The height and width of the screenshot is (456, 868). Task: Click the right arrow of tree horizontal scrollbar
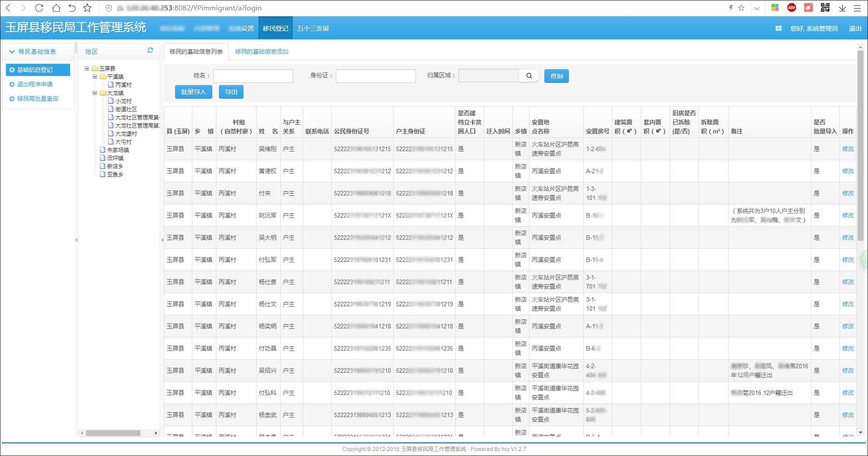(x=156, y=433)
